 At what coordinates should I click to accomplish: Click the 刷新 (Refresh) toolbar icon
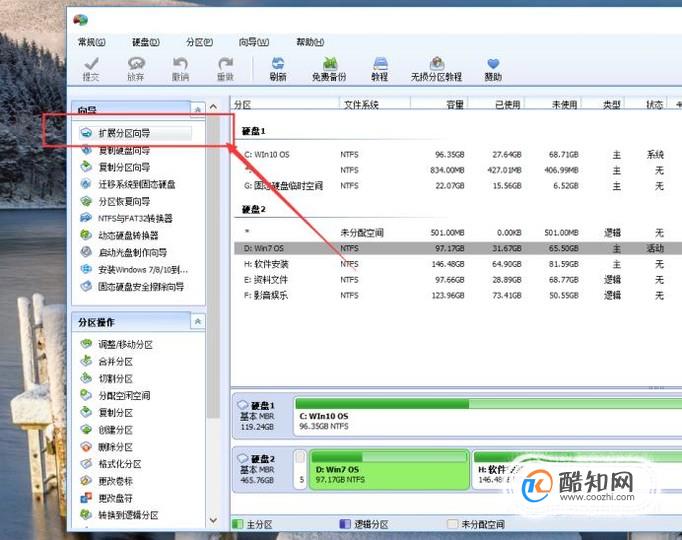coord(278,69)
